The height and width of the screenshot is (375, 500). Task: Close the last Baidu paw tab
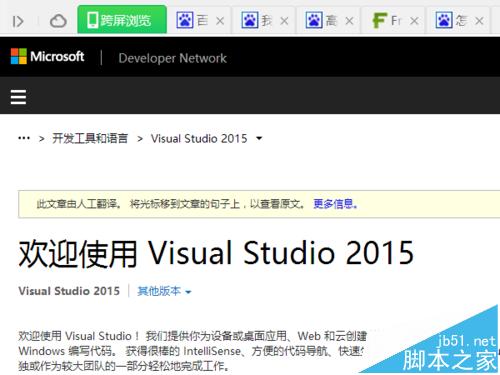[479, 21]
